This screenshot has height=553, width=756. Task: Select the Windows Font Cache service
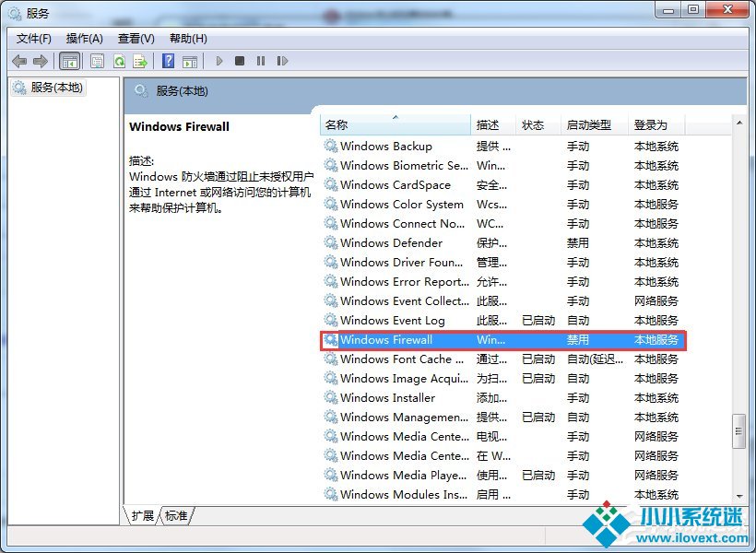(x=502, y=359)
